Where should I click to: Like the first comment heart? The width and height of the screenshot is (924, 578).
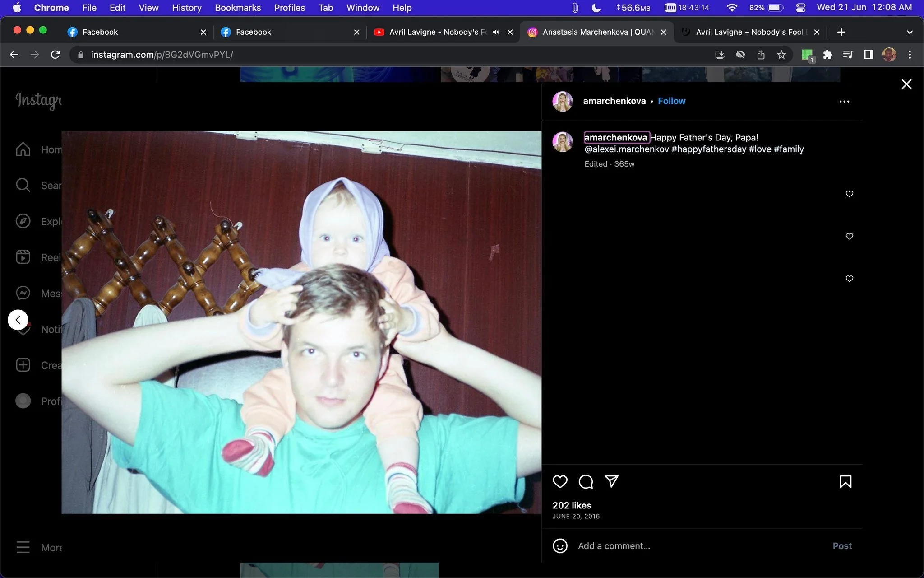(850, 194)
